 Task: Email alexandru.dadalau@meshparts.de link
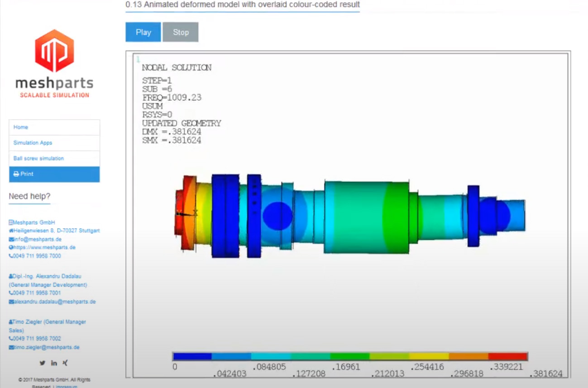pos(54,302)
